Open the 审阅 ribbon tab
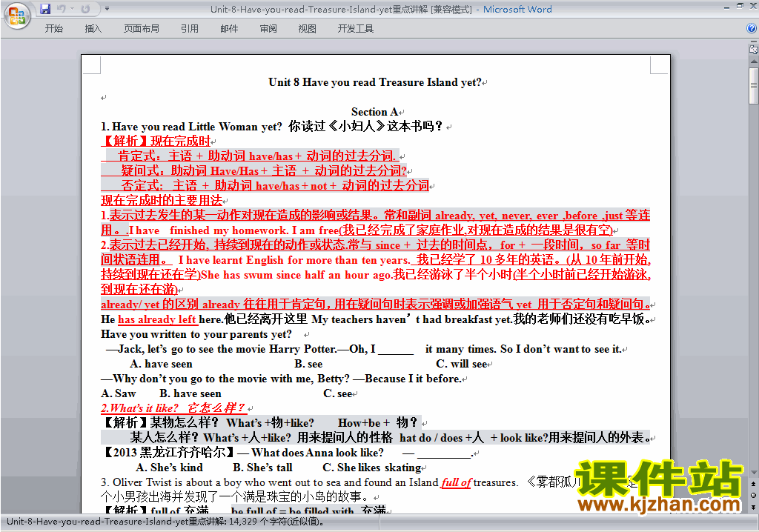 (x=268, y=29)
